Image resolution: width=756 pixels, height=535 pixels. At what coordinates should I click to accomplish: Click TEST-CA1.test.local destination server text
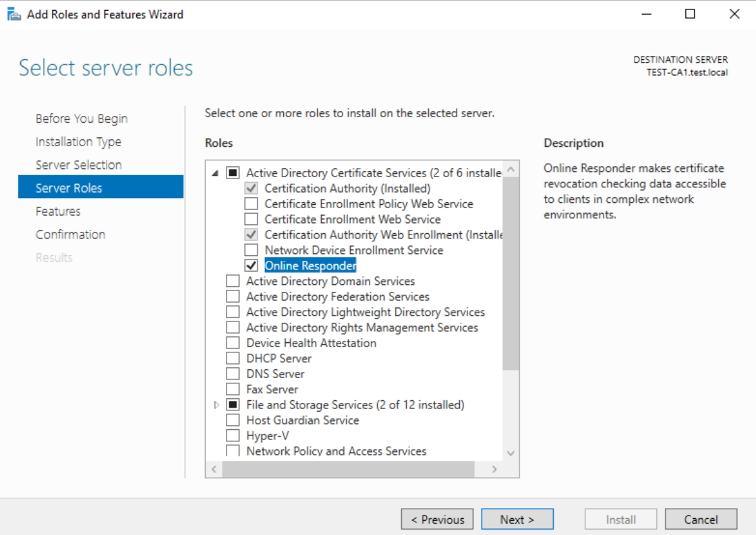coord(687,72)
